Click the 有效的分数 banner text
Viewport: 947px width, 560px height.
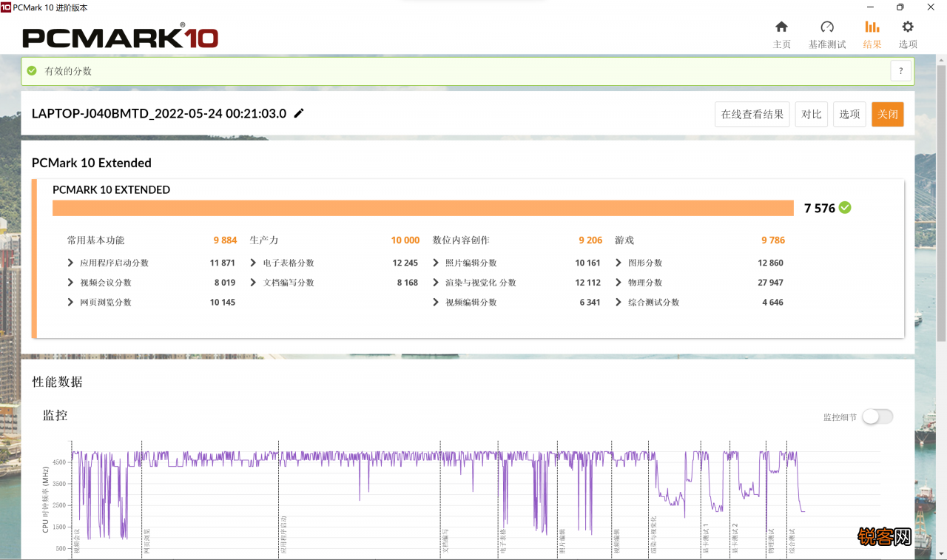[68, 71]
